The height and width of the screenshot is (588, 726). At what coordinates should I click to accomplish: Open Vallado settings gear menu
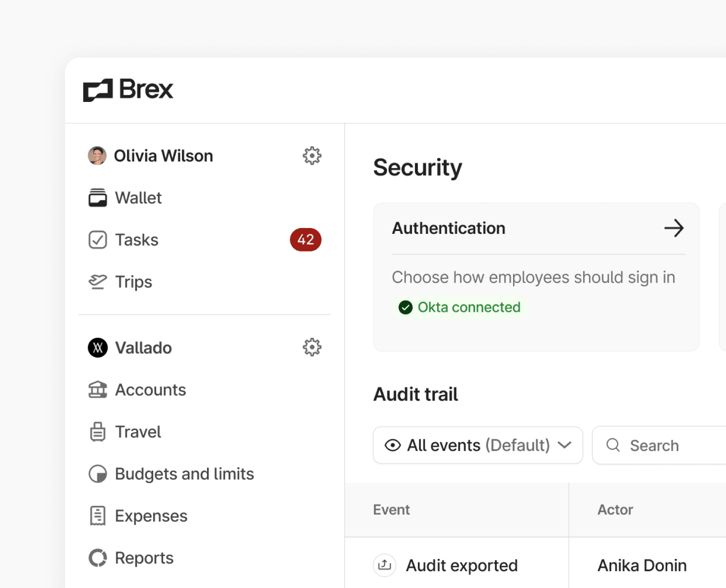(311, 347)
